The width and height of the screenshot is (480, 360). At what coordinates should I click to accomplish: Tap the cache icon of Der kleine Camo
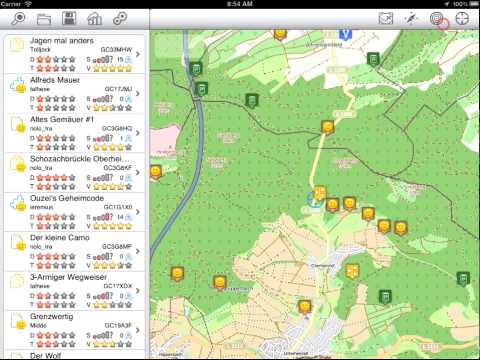pos(18,242)
